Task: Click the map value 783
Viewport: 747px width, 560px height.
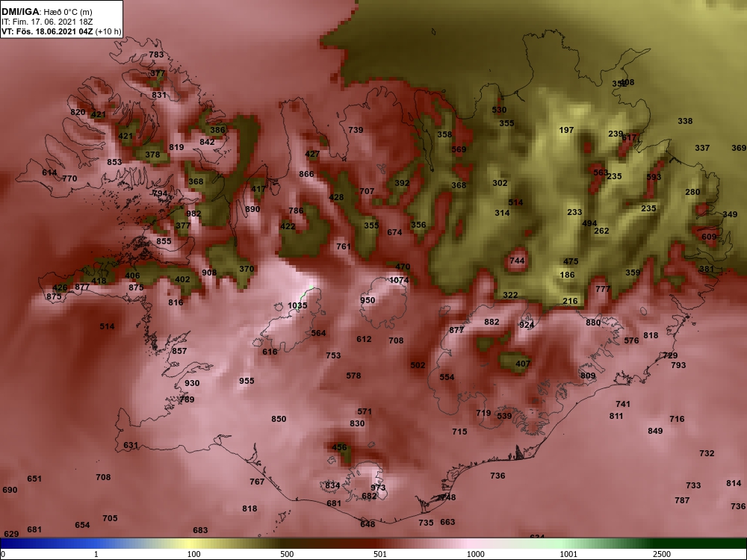Action: point(156,55)
